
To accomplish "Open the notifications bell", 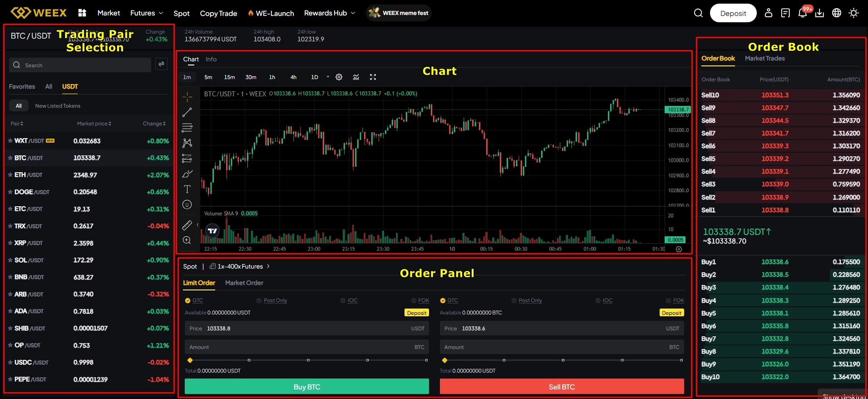I will point(803,13).
